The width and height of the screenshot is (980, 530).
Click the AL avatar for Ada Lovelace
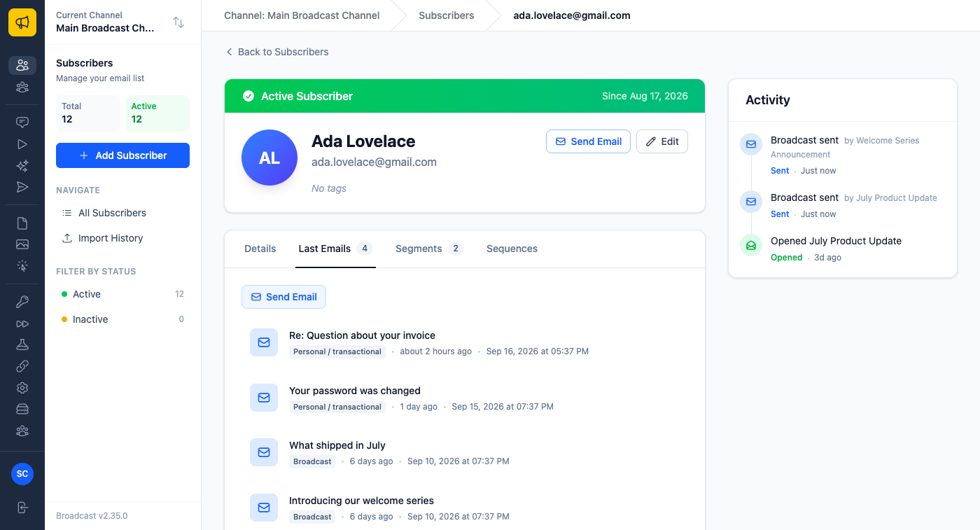(x=269, y=158)
